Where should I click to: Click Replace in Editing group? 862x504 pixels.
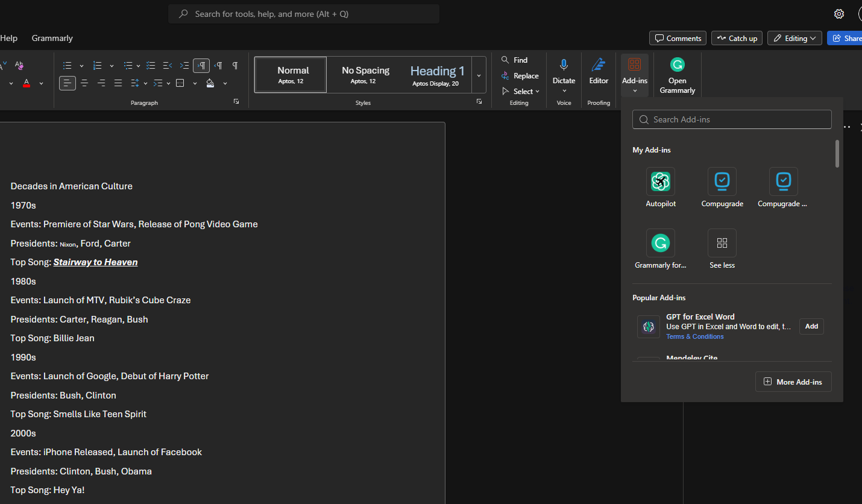coord(520,76)
